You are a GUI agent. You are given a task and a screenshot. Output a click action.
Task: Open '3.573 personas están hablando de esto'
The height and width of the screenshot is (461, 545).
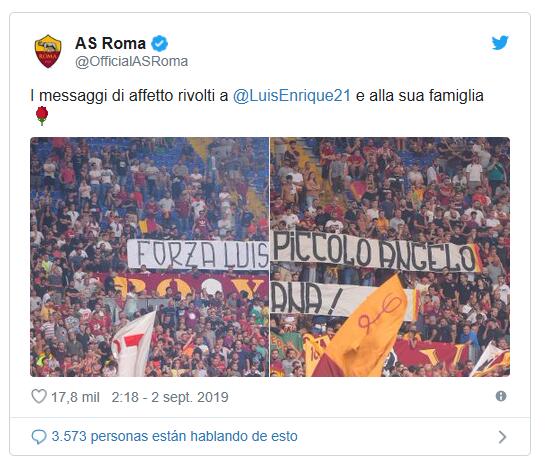point(174,436)
